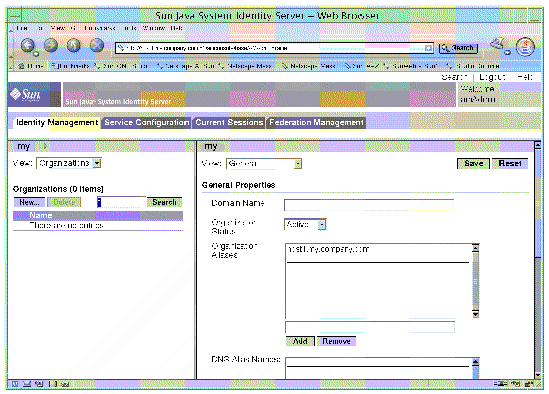Click the arrow beside my in the left breadcrumb

45,146
